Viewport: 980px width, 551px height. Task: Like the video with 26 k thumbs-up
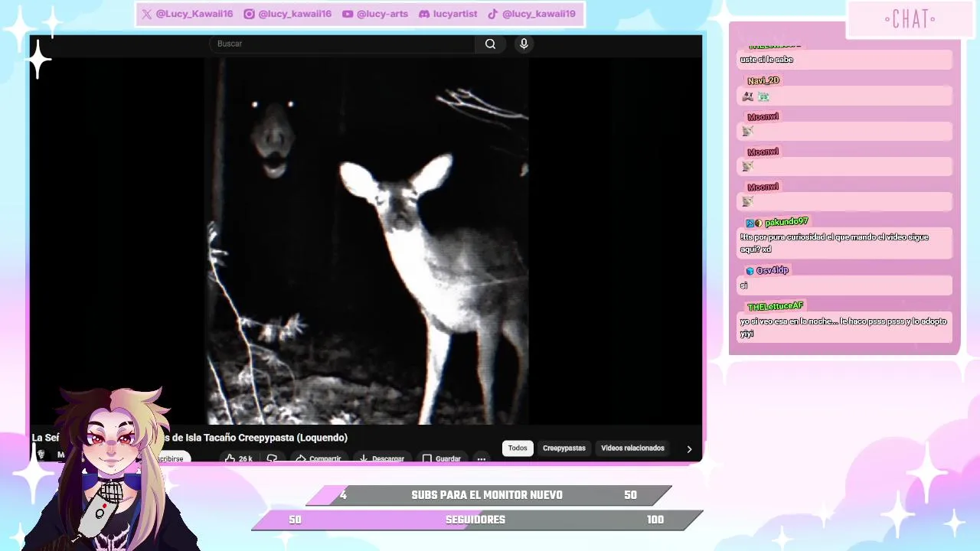click(238, 458)
